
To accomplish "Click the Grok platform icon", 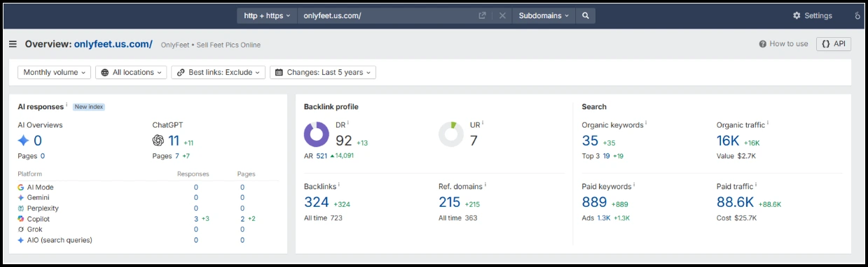I will [21, 230].
